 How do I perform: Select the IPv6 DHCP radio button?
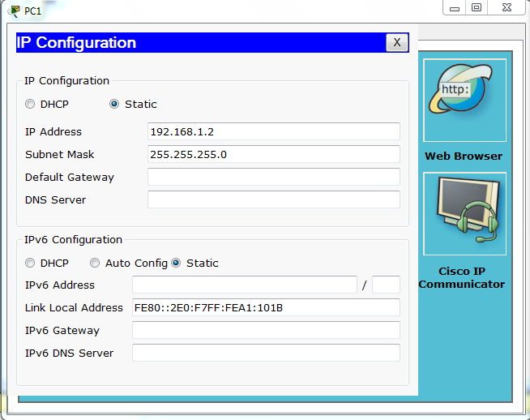[x=30, y=263]
